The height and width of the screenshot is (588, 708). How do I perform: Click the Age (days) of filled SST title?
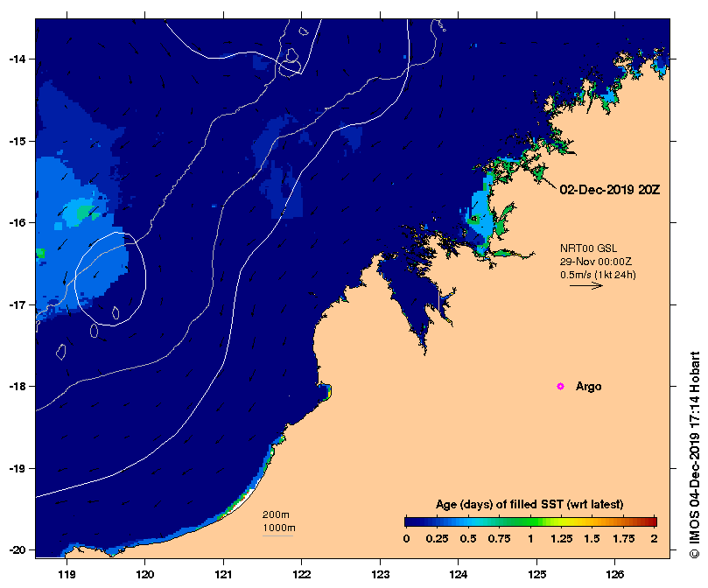click(x=529, y=505)
